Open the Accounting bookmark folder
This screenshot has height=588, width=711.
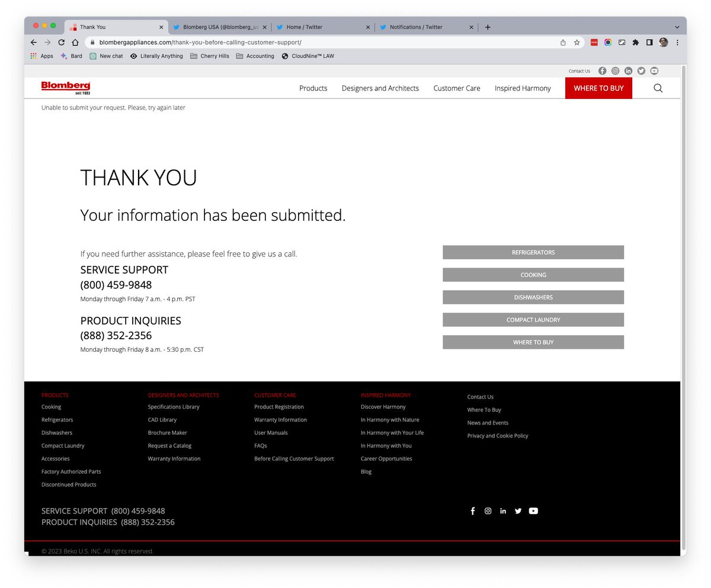pyautogui.click(x=255, y=56)
